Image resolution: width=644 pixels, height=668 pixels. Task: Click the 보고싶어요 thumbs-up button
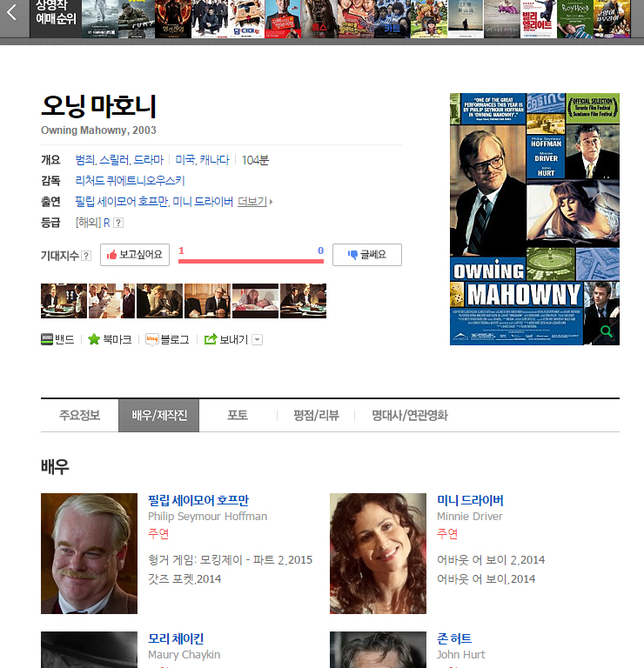click(x=135, y=255)
